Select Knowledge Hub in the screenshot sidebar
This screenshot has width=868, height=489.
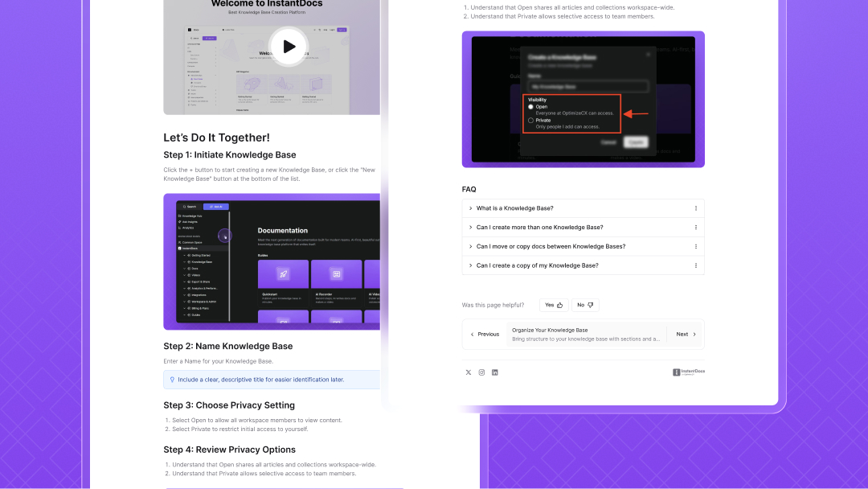click(190, 216)
